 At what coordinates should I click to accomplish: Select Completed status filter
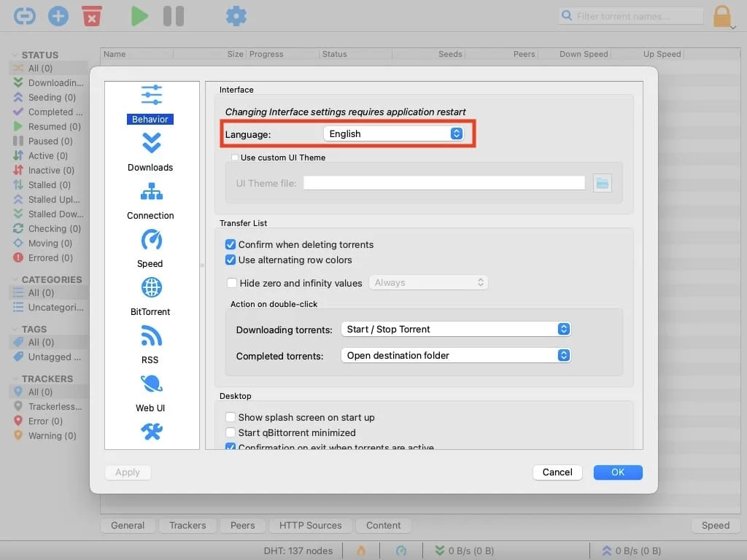pyautogui.click(x=49, y=112)
